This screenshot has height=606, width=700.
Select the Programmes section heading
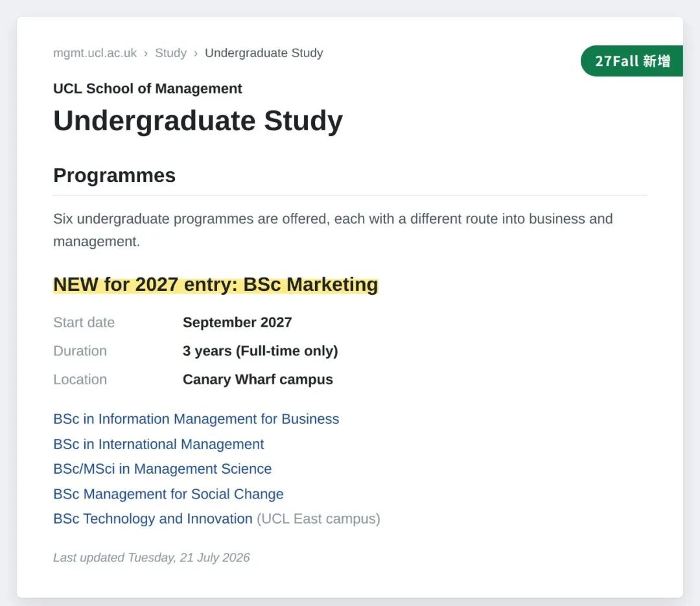point(114,176)
